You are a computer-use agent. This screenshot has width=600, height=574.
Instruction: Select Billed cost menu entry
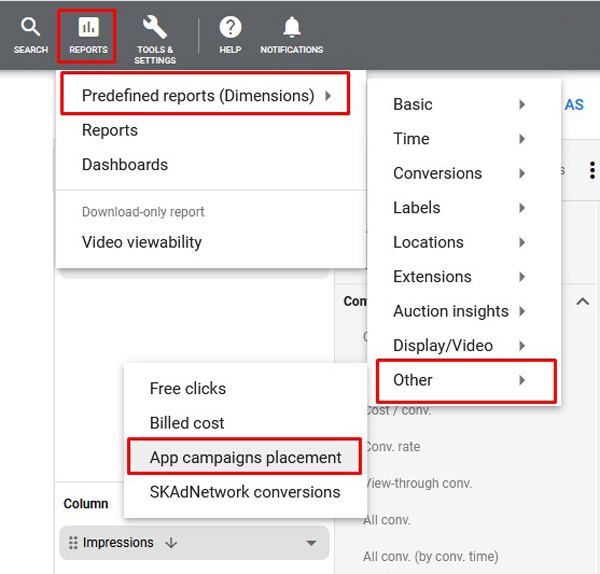point(187,423)
